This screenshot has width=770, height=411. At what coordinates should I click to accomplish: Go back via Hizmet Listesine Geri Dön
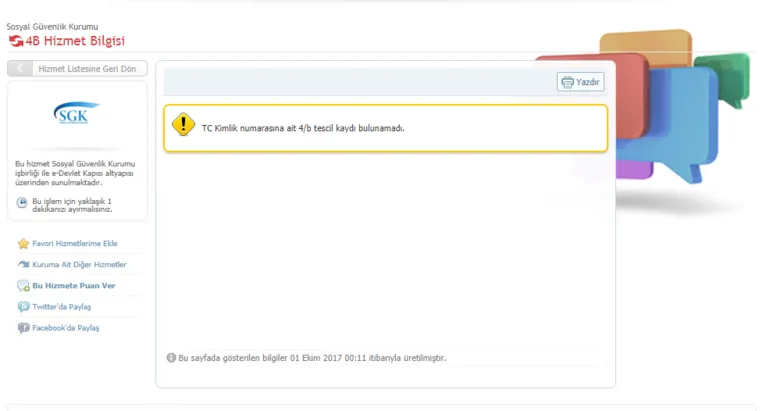coord(77,68)
